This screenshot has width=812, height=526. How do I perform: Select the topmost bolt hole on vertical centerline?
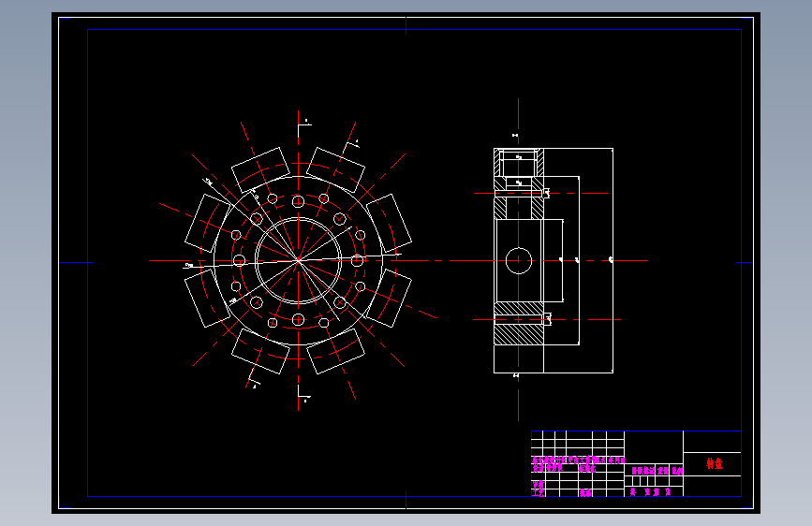[298, 201]
